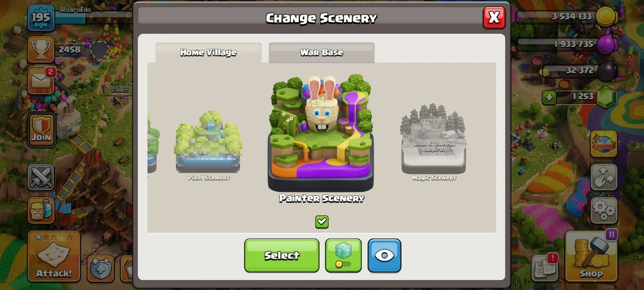
Task: Open the mail inbox icon
Action: 41,81
